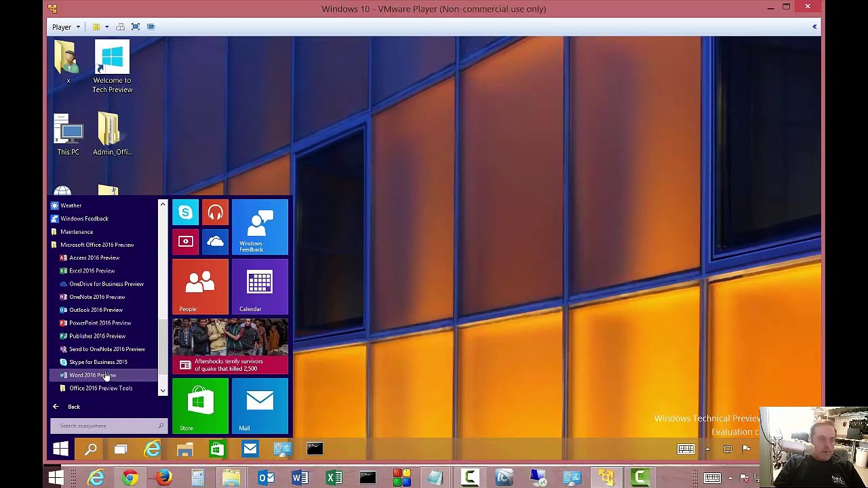Open the OneDrive cloud tile
Viewport: 868px width, 488px height.
pyautogui.click(x=215, y=242)
